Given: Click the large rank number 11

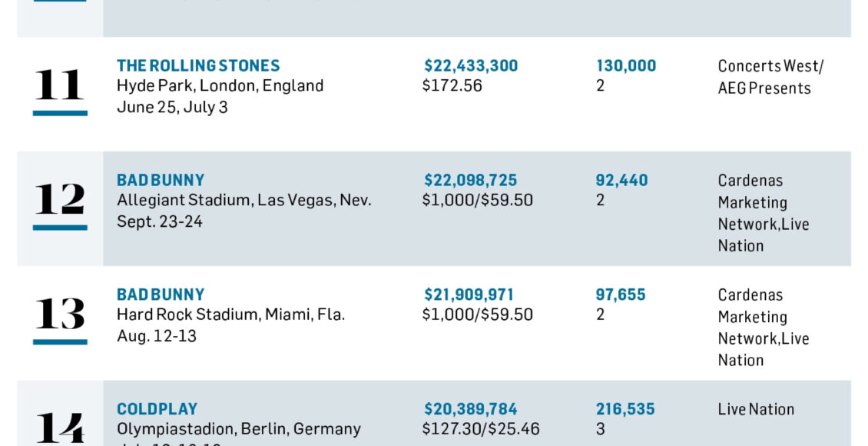Looking at the screenshot, I should [60, 86].
